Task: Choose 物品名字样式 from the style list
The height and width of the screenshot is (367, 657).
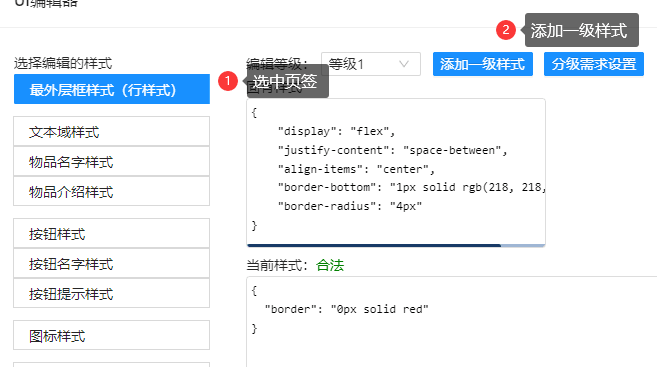Action: (111, 161)
